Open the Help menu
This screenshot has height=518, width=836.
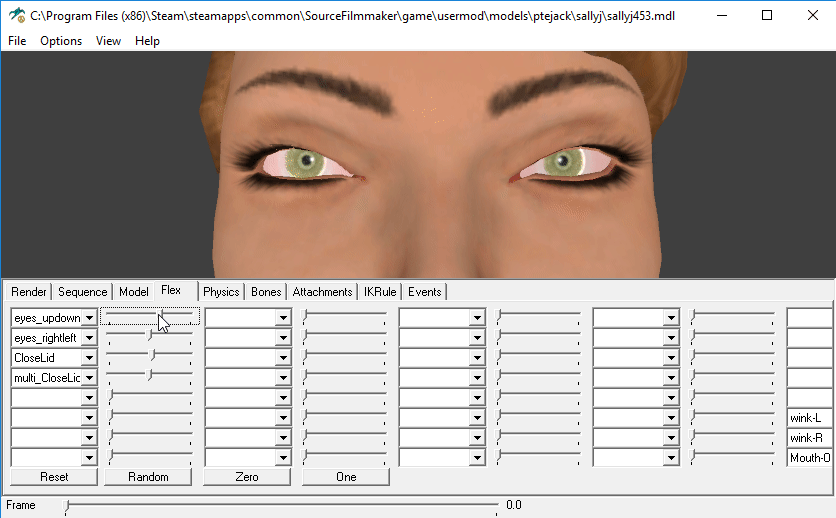147,41
